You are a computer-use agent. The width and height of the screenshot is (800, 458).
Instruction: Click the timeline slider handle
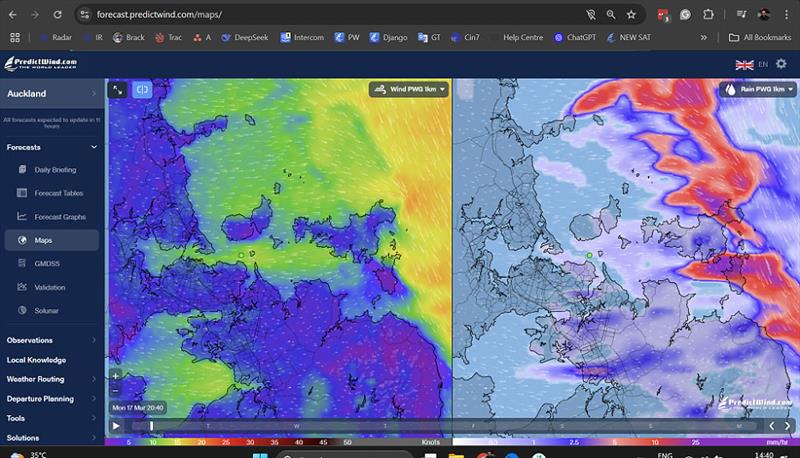(152, 426)
